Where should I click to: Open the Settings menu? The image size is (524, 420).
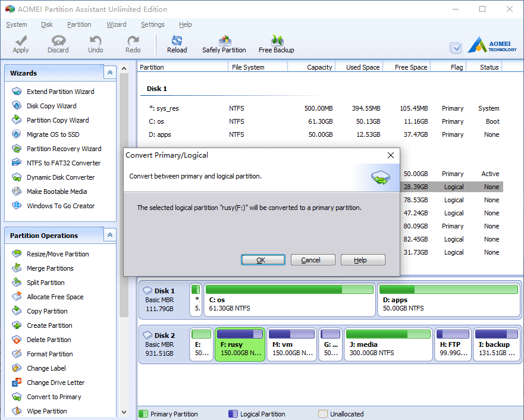coord(152,24)
